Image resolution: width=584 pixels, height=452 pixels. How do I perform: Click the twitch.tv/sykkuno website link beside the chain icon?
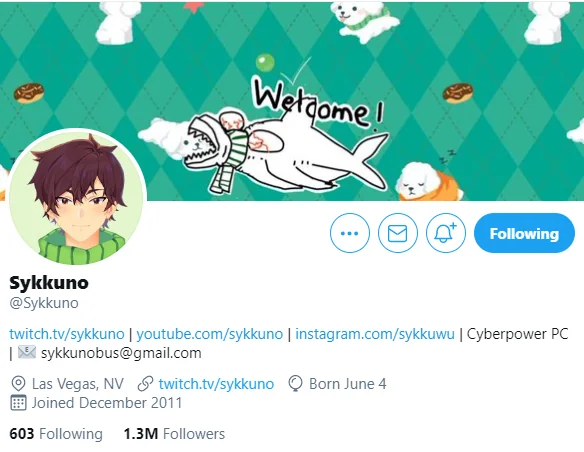(216, 384)
